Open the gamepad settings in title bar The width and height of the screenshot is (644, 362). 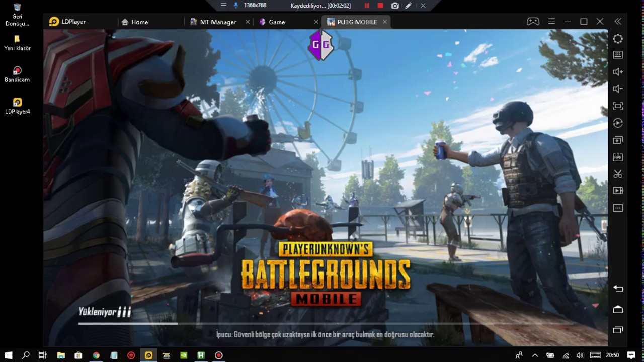click(533, 22)
